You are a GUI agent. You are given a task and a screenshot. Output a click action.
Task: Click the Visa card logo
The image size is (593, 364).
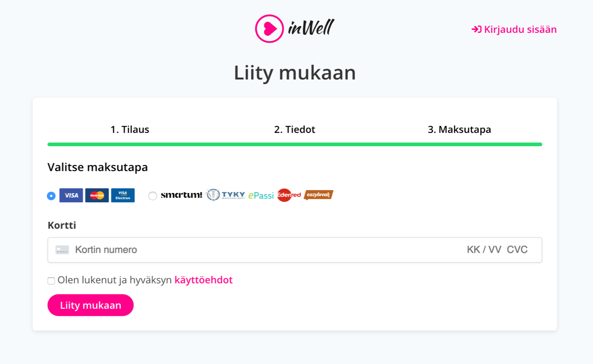(71, 195)
